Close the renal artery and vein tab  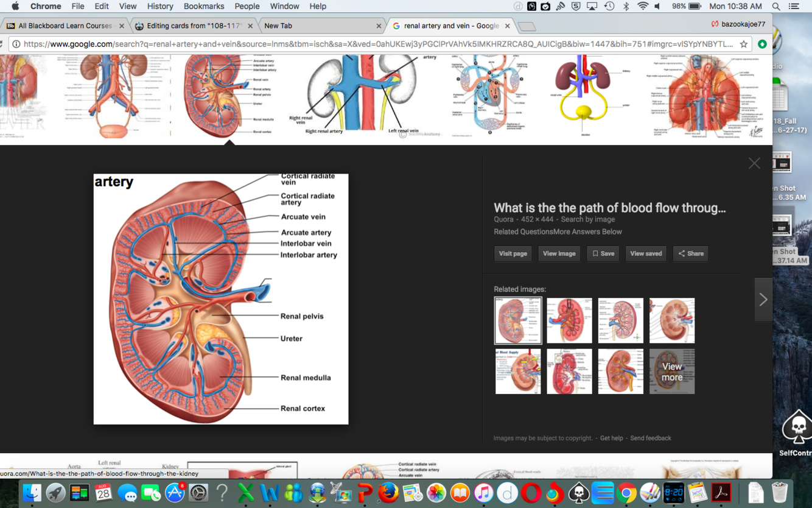click(507, 26)
